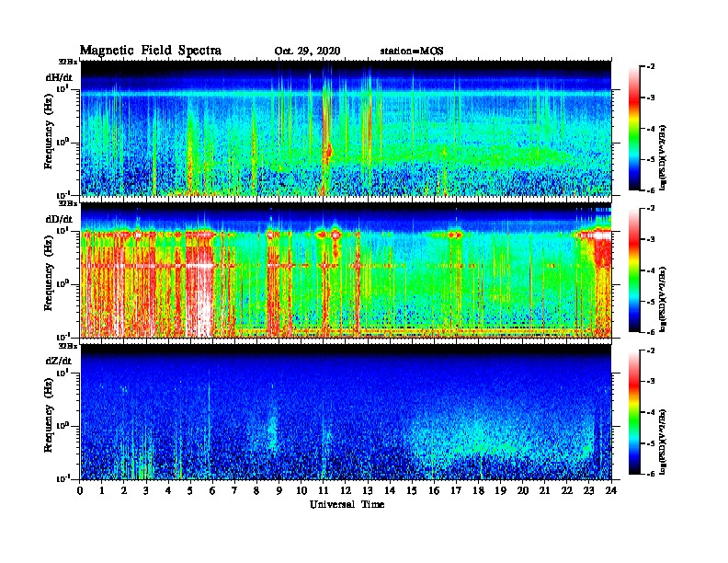This screenshot has width=728, height=563.
Task: Click hour 18 on the Universal Time axis
Action: 479,491
